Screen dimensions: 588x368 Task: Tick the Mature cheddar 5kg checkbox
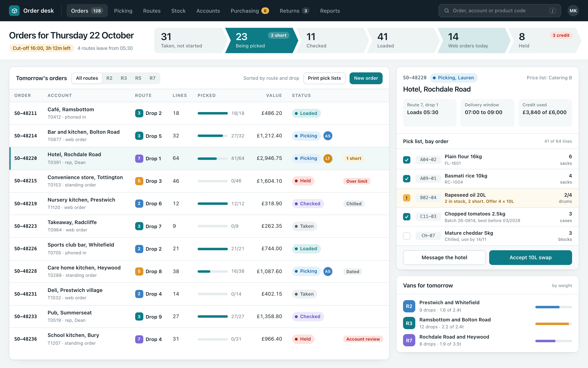point(407,236)
